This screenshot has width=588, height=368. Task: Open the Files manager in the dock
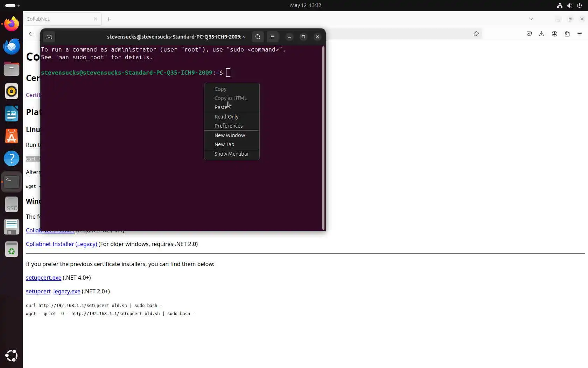12,69
